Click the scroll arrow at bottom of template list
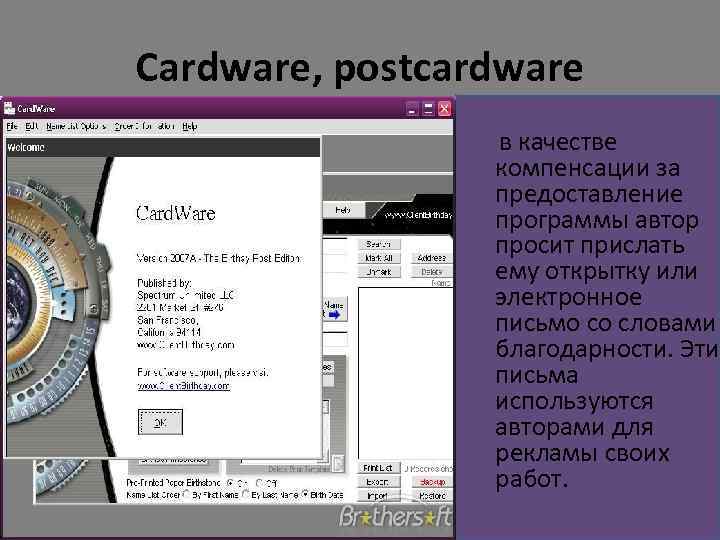The height and width of the screenshot is (540, 720). coord(338,463)
